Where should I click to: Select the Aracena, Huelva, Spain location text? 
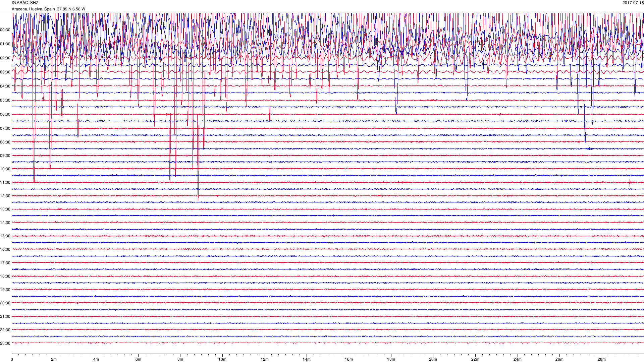coord(33,9)
